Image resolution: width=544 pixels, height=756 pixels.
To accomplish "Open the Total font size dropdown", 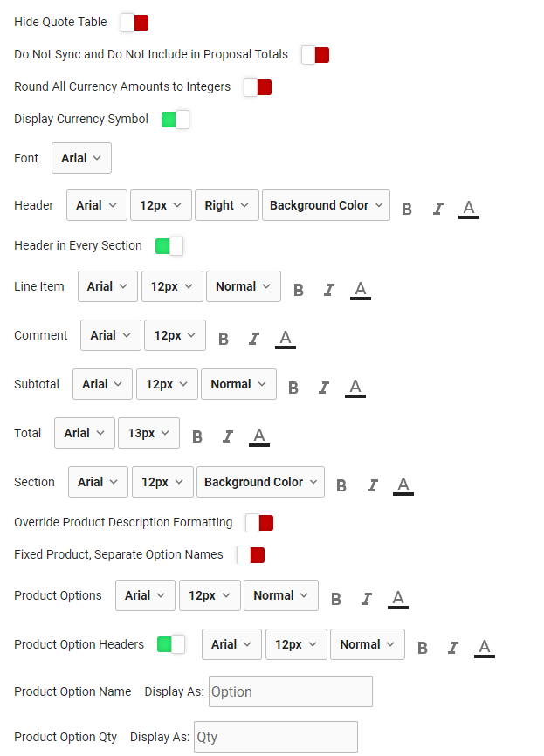I will tap(148, 432).
